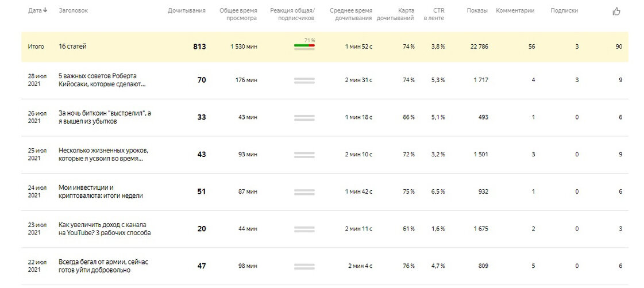The width and height of the screenshot is (644, 288).
Task: Click CTR в ленте column header
Action: tap(434, 14)
